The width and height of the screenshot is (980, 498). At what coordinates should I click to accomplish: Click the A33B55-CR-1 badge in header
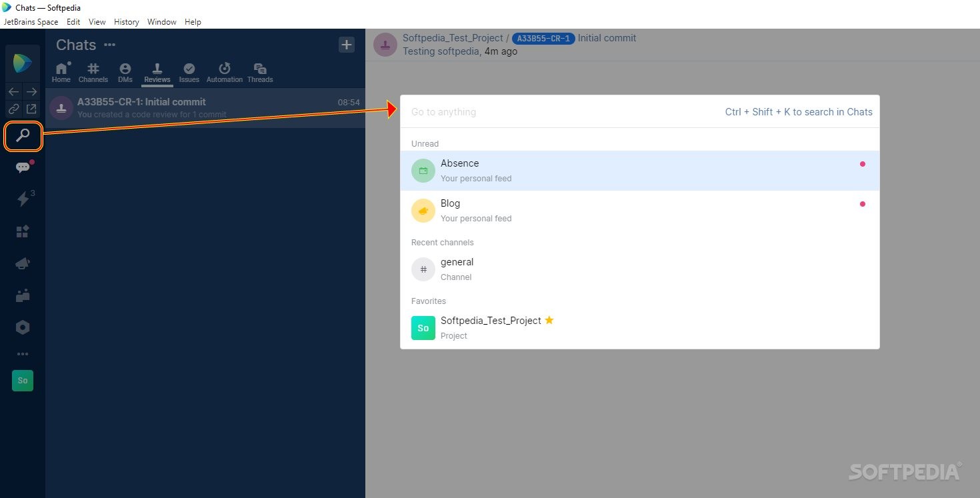(x=543, y=39)
